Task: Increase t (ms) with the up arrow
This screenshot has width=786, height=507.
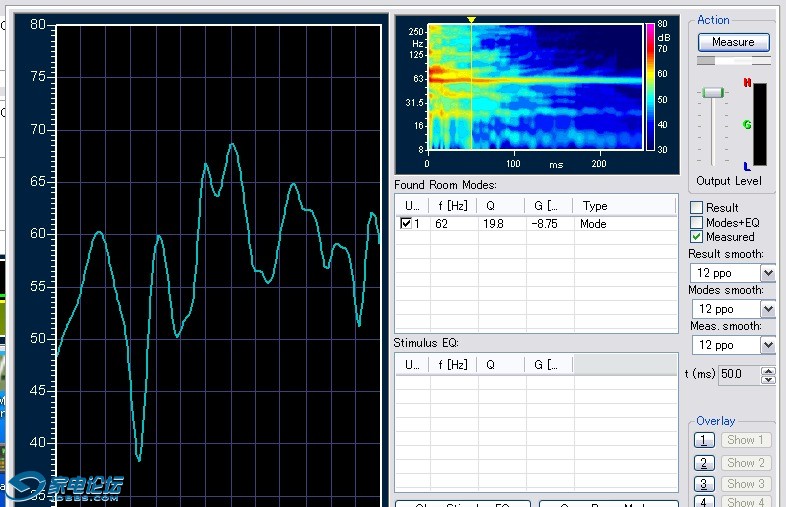Action: point(768,370)
